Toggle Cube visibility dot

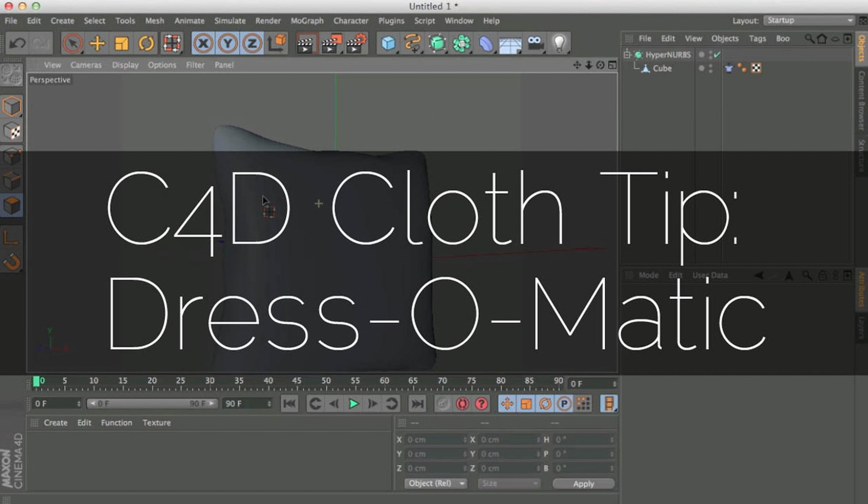(x=702, y=68)
